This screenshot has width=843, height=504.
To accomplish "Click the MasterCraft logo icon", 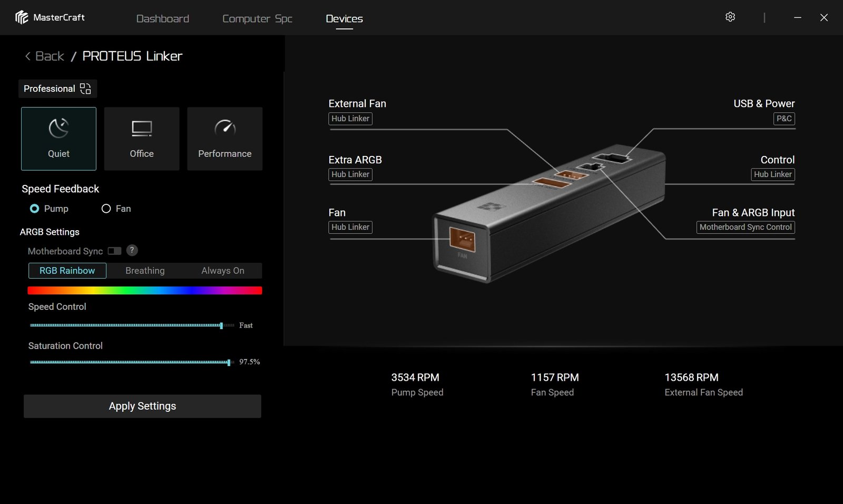I will (22, 17).
